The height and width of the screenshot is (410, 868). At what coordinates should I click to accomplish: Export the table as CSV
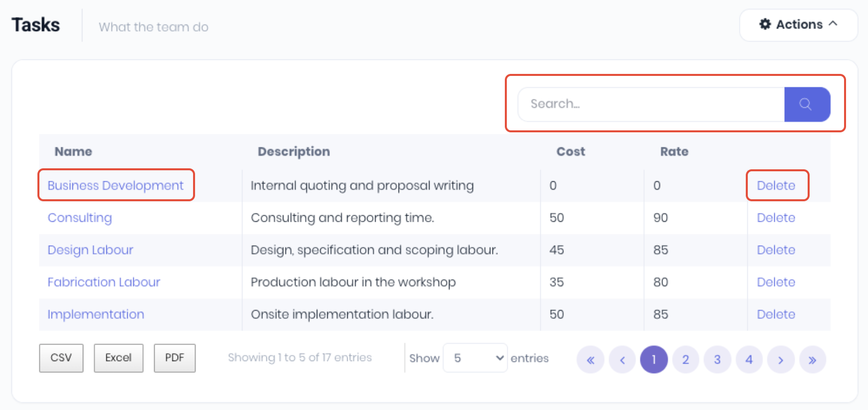[61, 358]
